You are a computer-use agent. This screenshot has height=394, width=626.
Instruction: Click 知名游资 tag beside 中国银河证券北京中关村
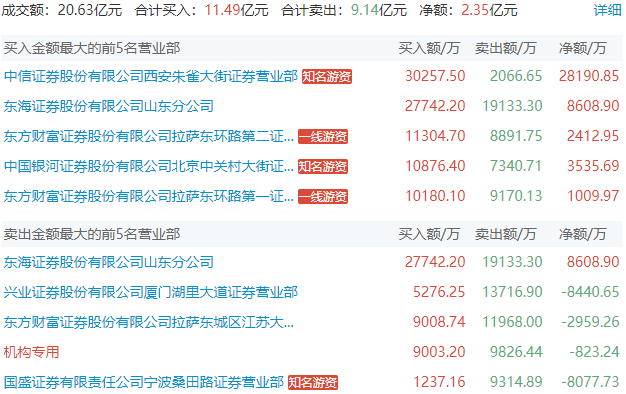323,166
